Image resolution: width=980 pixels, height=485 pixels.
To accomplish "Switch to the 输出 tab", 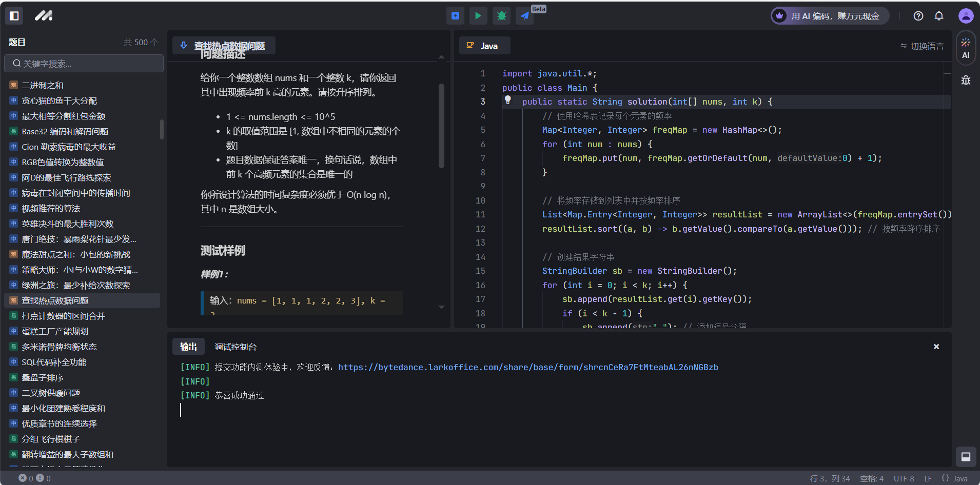I will click(x=188, y=347).
